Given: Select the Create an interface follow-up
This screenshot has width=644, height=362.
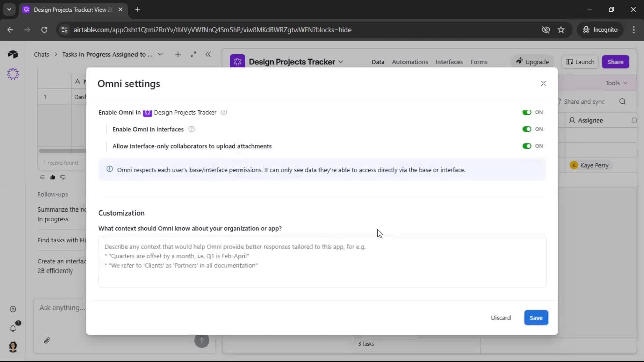Looking at the screenshot, I should [x=62, y=266].
